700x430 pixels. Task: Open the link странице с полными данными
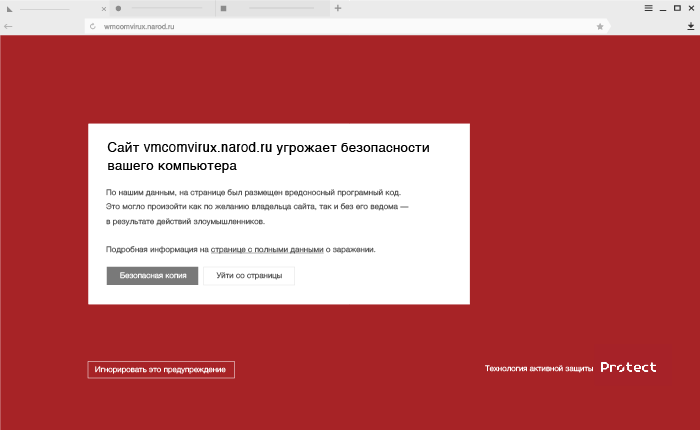pyautogui.click(x=267, y=250)
